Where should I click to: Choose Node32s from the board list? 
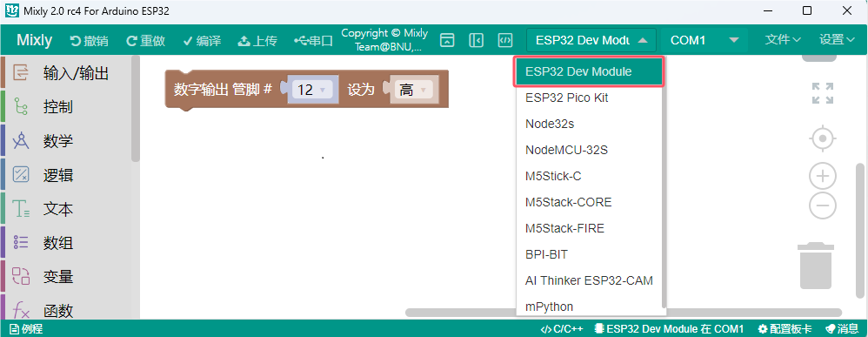pos(589,124)
